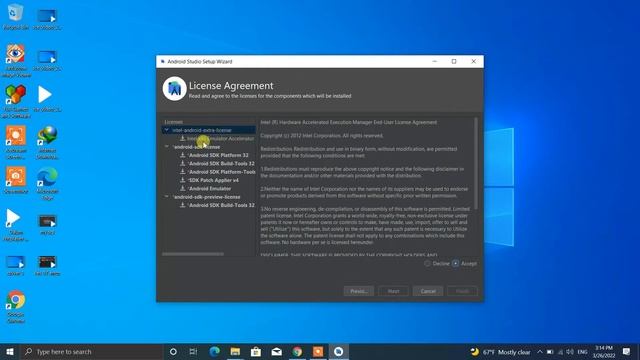640x360 pixels.
Task: Open Mail from the taskbar
Action: pyautogui.click(x=277, y=351)
